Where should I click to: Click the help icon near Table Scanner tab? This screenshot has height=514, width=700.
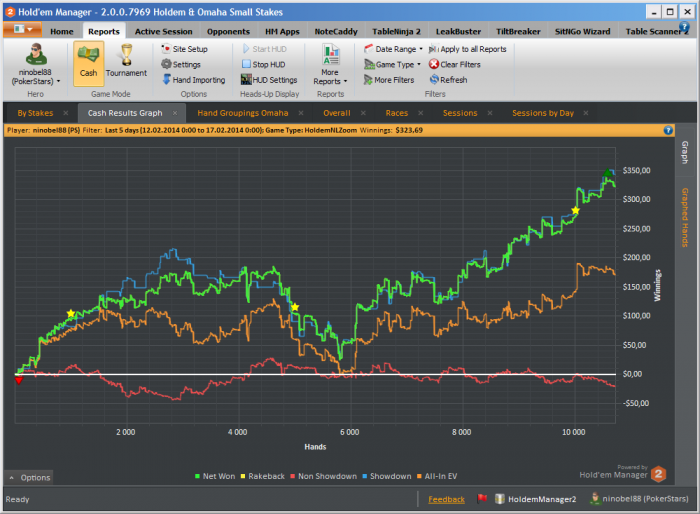tap(684, 27)
